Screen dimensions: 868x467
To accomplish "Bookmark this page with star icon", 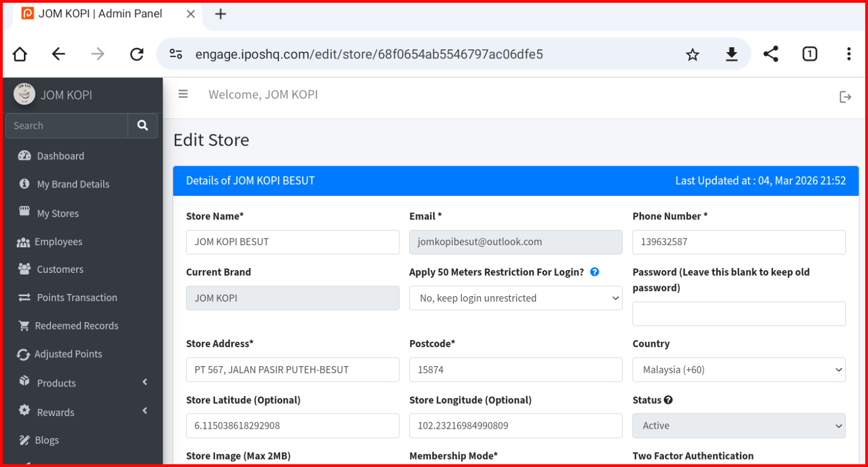I will 692,54.
